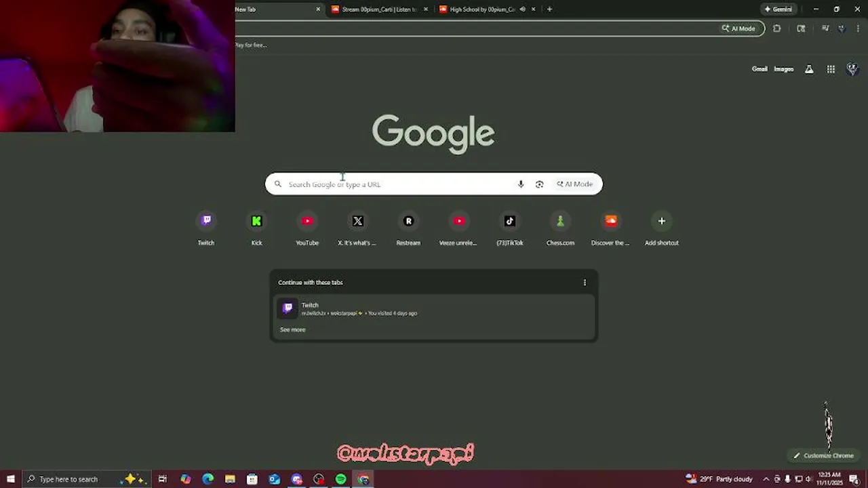Viewport: 868px width, 488px height.
Task: Close the New Tab tab
Action: [x=318, y=9]
